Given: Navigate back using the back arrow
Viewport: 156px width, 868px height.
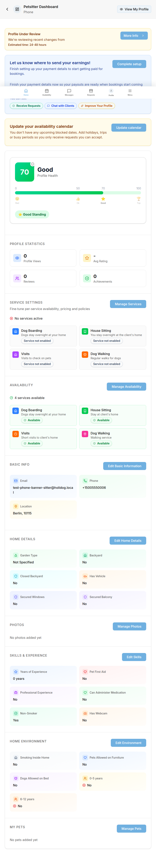Looking at the screenshot, I should point(7,9).
